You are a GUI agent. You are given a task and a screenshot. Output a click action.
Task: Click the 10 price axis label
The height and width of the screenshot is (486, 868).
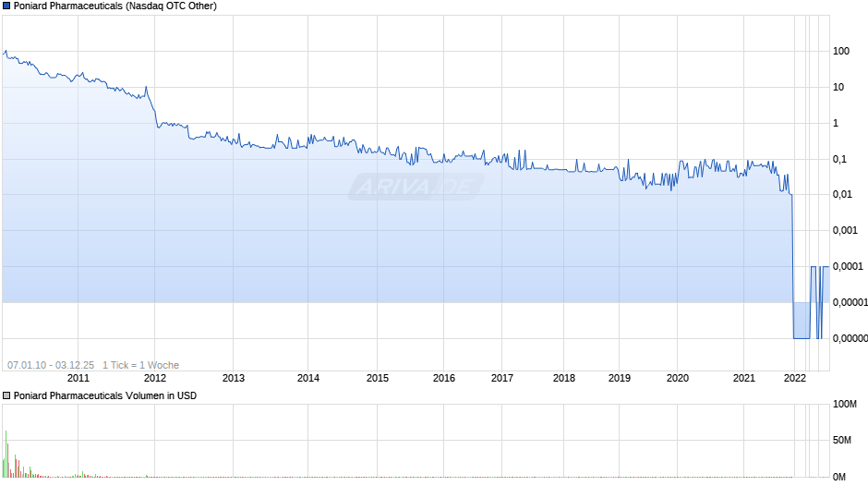838,87
